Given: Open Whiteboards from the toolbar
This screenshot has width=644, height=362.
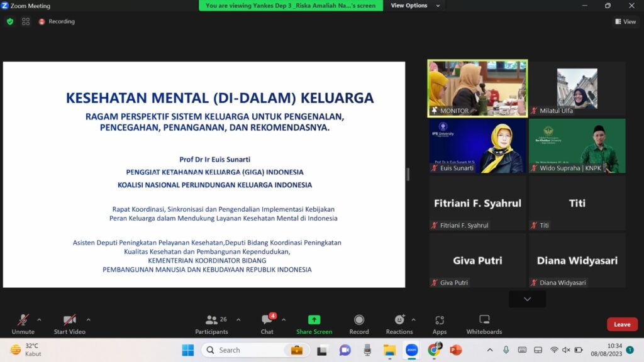Looking at the screenshot, I should pos(484,324).
